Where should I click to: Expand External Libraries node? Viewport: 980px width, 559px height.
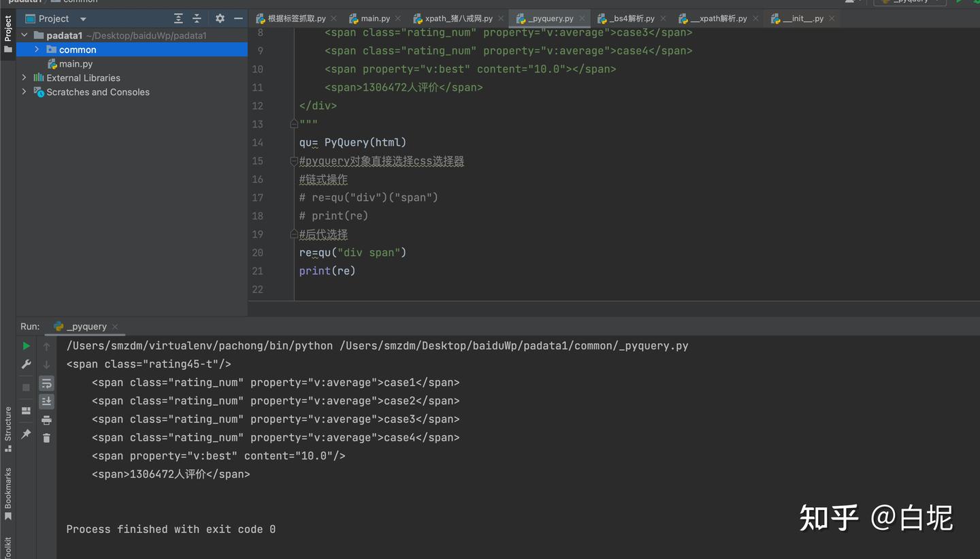pos(24,78)
